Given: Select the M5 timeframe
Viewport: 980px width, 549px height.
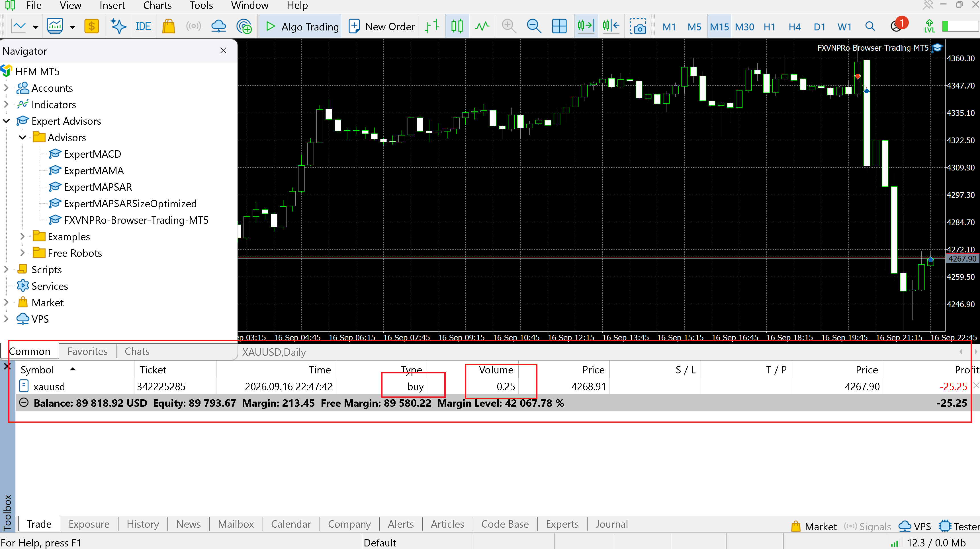Looking at the screenshot, I should (694, 27).
